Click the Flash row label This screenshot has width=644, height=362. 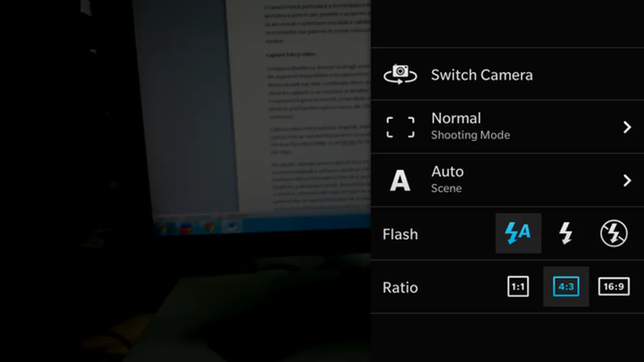tap(400, 234)
